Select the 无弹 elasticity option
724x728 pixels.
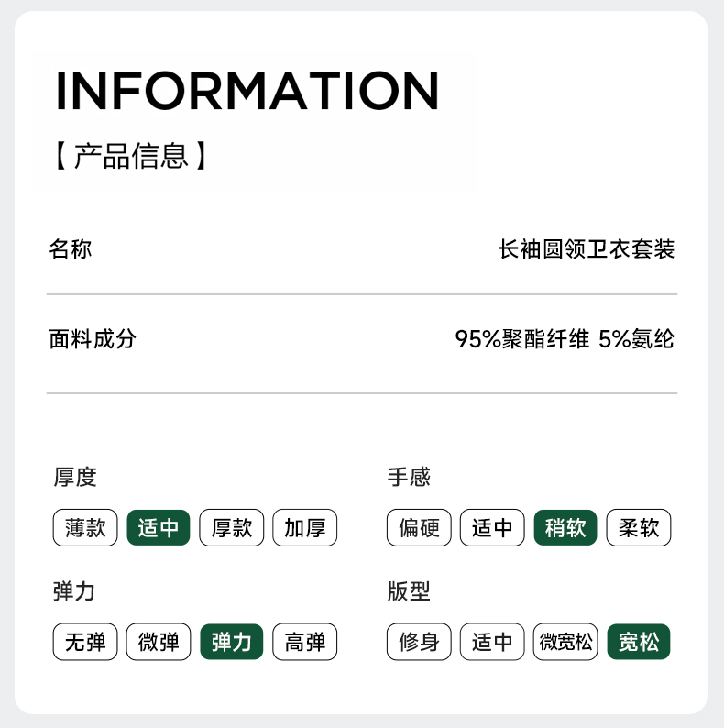point(85,642)
